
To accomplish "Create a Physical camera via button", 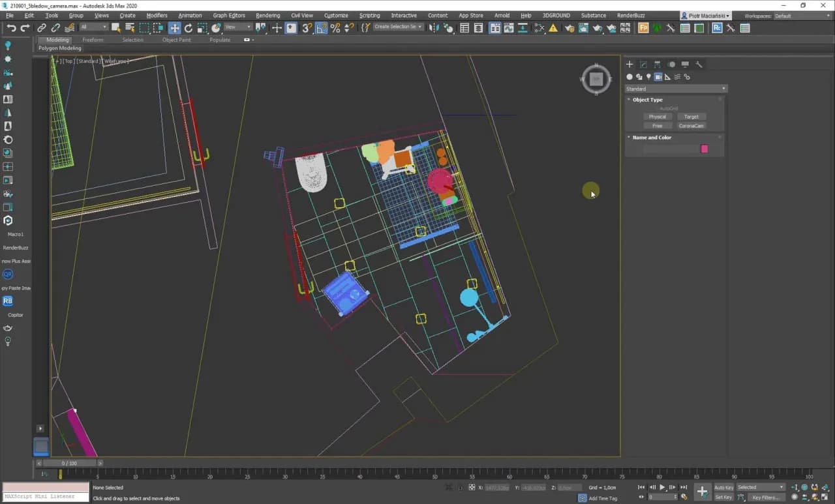I will tap(657, 117).
